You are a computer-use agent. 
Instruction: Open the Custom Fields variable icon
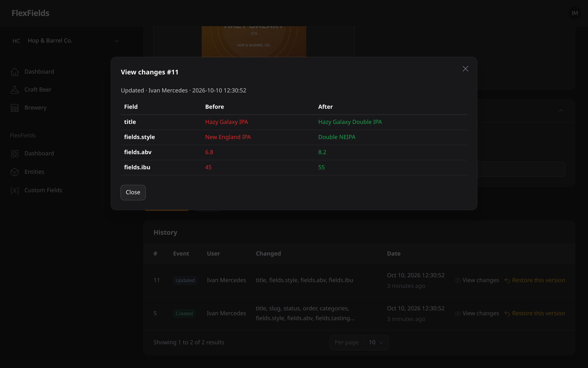tap(15, 190)
